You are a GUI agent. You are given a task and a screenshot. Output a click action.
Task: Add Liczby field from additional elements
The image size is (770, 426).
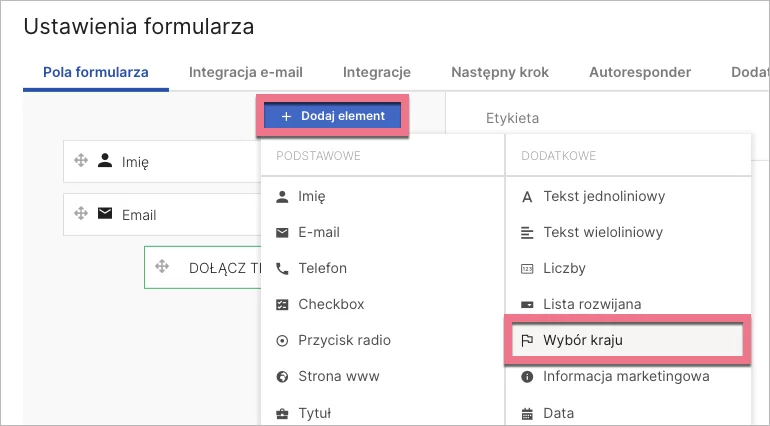[564, 268]
